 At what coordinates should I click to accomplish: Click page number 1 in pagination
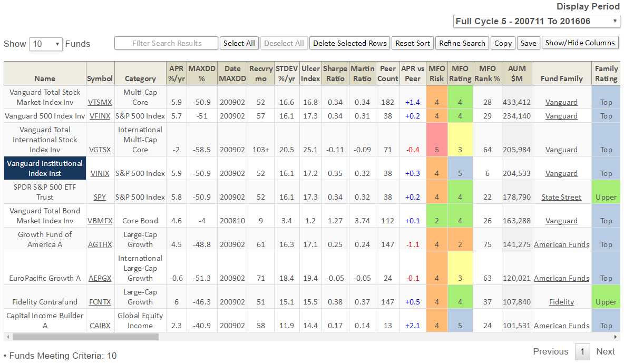tap(582, 351)
